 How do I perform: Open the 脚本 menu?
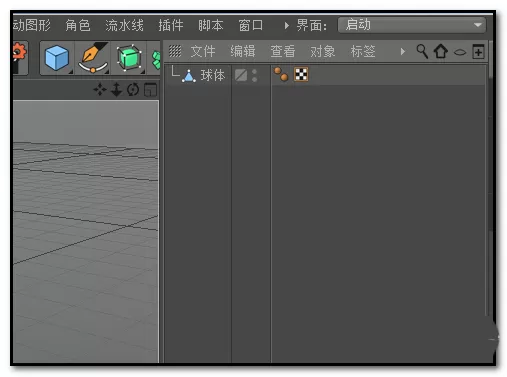(x=211, y=25)
